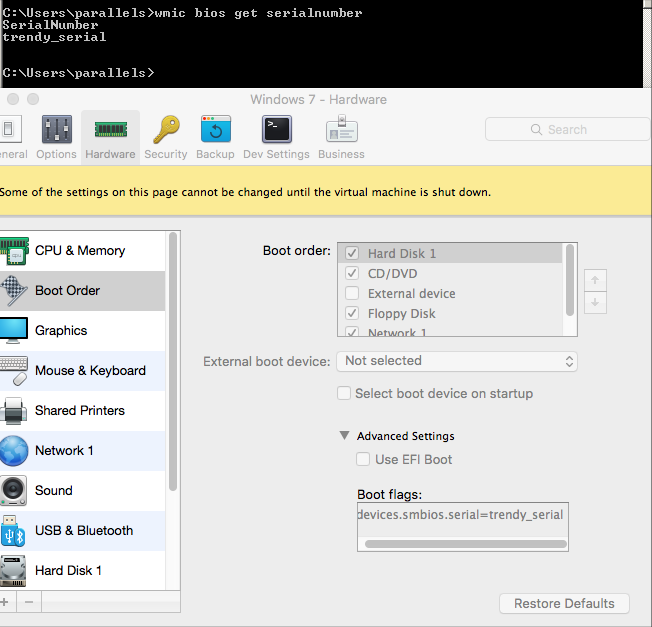This screenshot has width=652, height=627.
Task: Enable the External device boot checkbox
Action: tap(352, 293)
